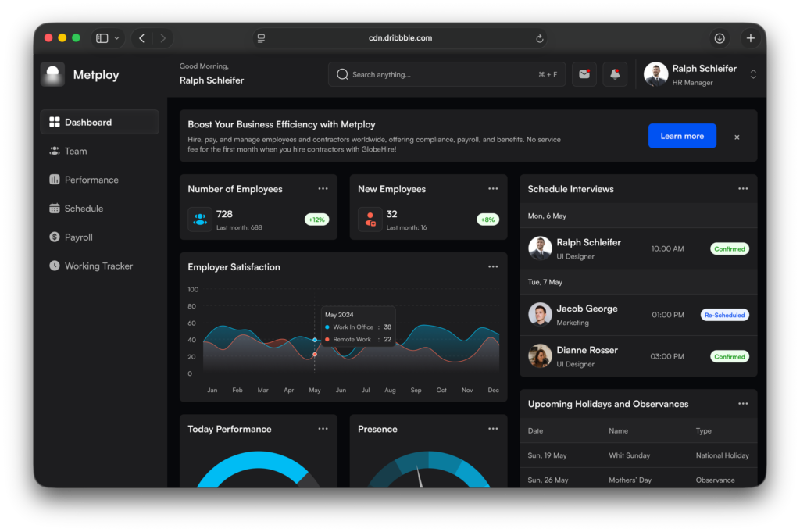Reload the page in address bar
Image resolution: width=800 pixels, height=532 pixels.
tap(539, 38)
